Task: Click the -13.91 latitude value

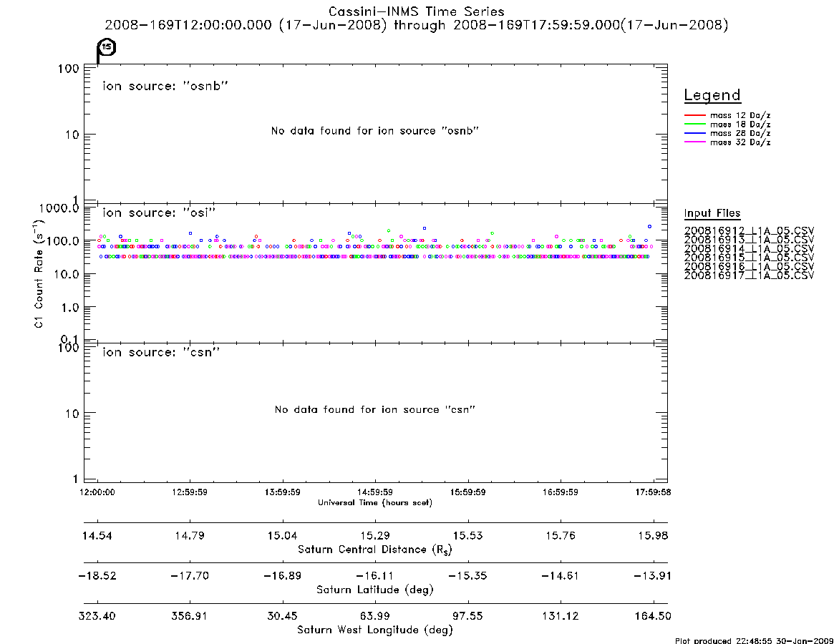Action: (653, 576)
